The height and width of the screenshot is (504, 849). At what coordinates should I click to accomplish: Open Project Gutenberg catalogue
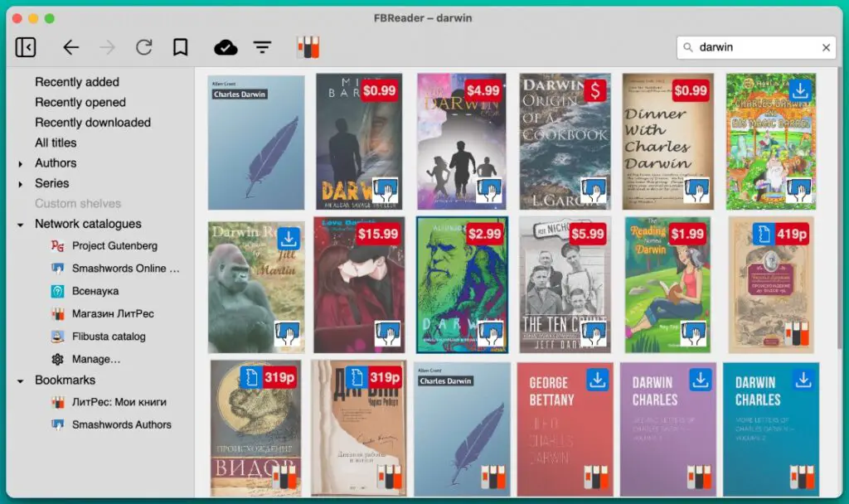[114, 245]
